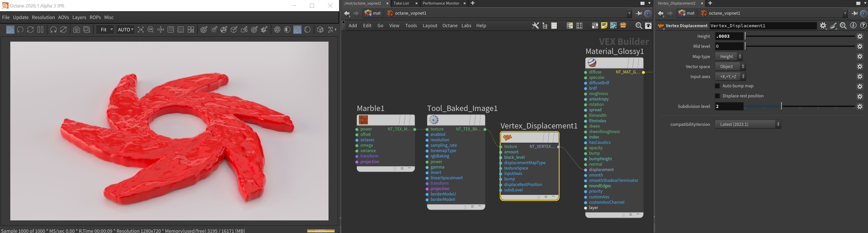
Task: Click the parameter help question mark icon
Action: [x=863, y=26]
